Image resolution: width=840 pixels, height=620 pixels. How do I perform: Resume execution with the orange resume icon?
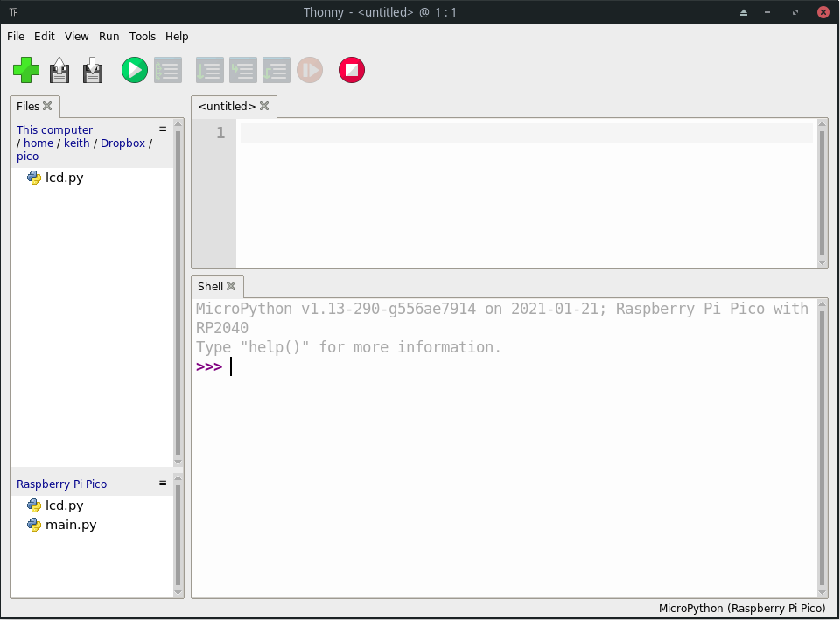coord(310,70)
